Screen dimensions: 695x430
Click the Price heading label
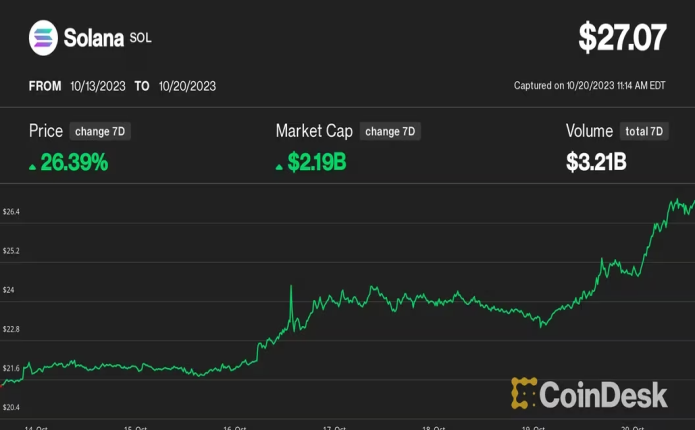click(46, 131)
